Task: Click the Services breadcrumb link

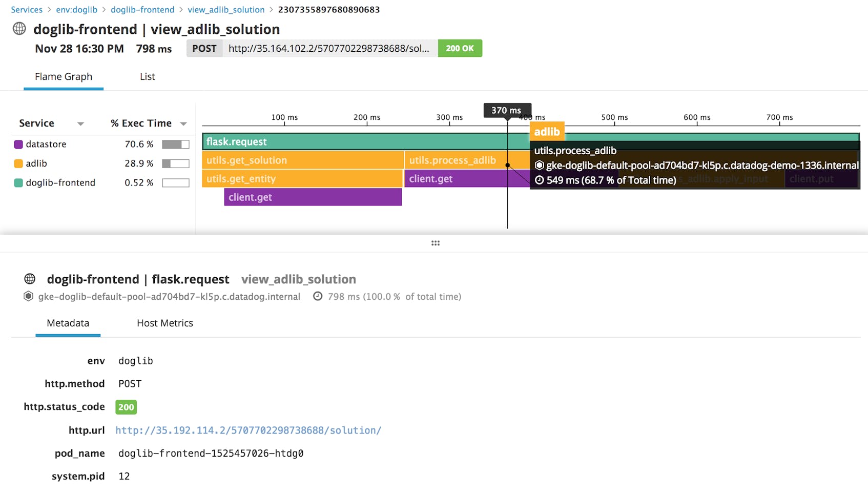Action: [x=26, y=9]
